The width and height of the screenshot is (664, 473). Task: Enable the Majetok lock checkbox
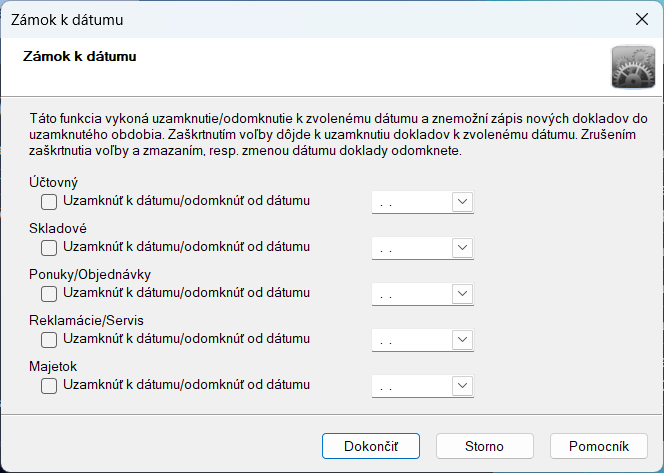49,385
